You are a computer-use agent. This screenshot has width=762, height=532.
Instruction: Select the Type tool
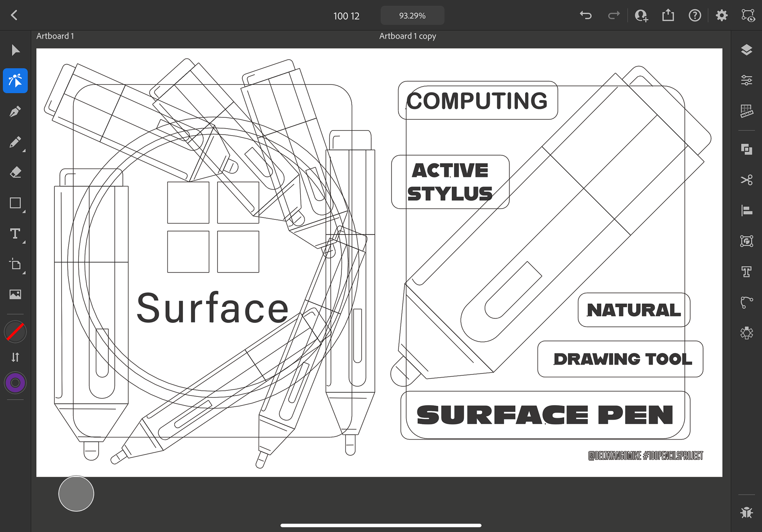click(x=15, y=234)
